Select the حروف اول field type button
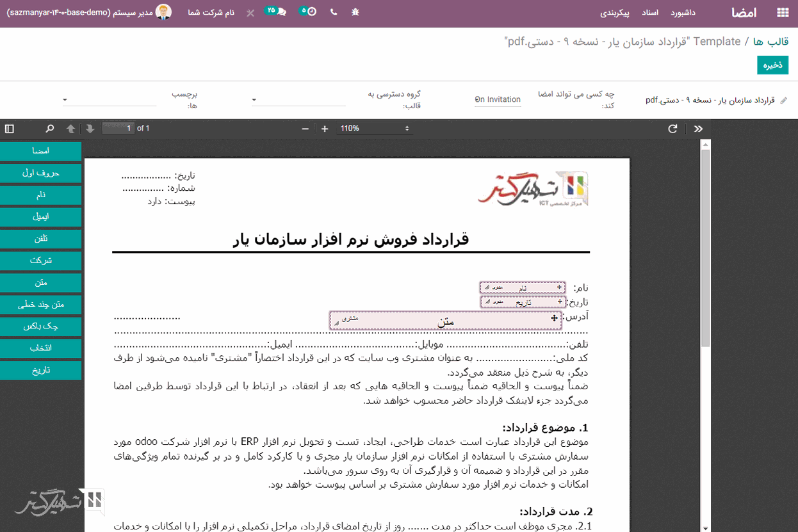The image size is (798, 532). 41,173
